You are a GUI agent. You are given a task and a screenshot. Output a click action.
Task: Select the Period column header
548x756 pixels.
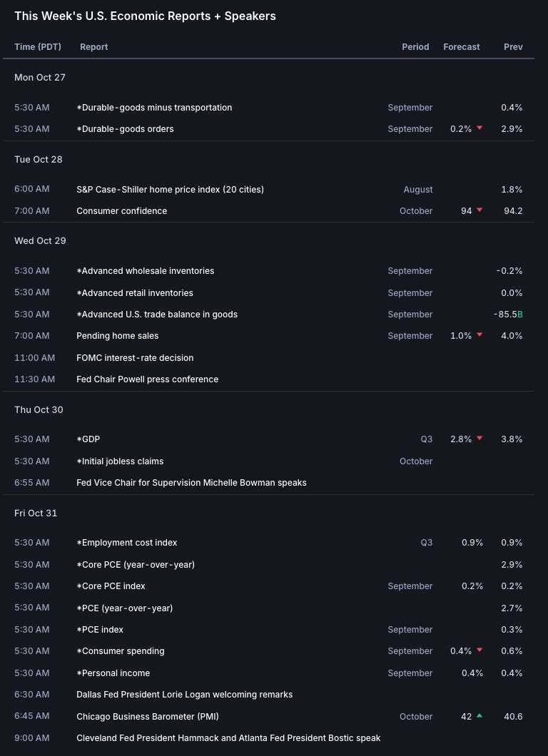[415, 47]
